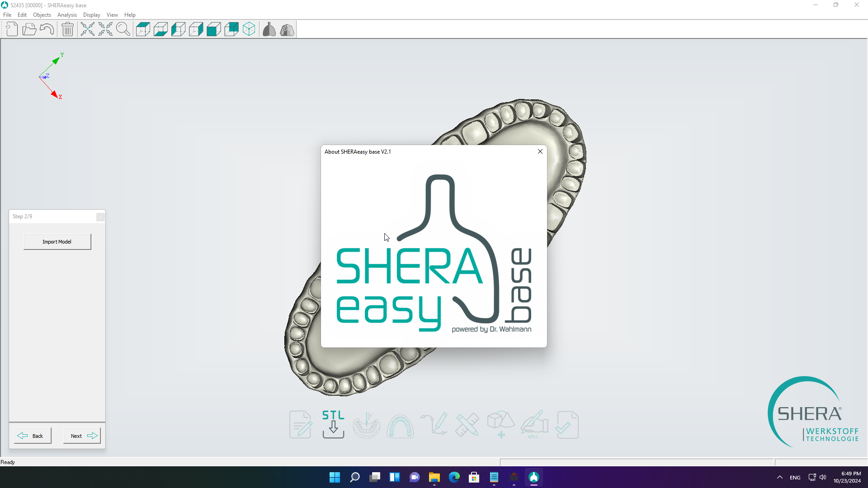868x488 pixels.
Task: Click the Import Model button
Action: point(57,242)
